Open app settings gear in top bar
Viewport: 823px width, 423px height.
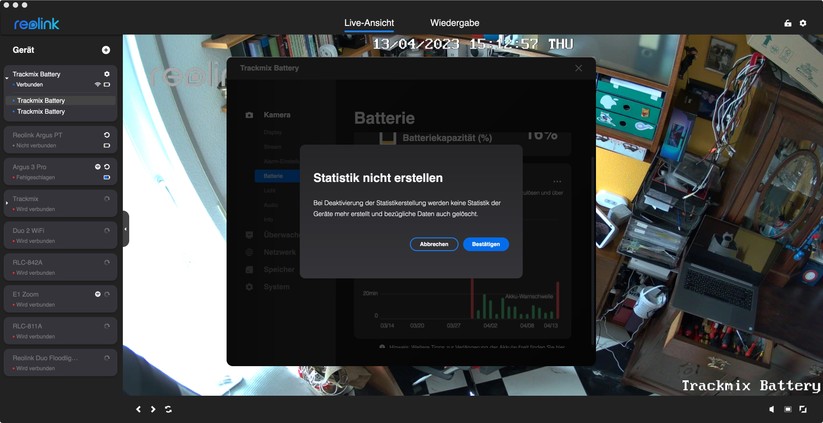[x=803, y=23]
